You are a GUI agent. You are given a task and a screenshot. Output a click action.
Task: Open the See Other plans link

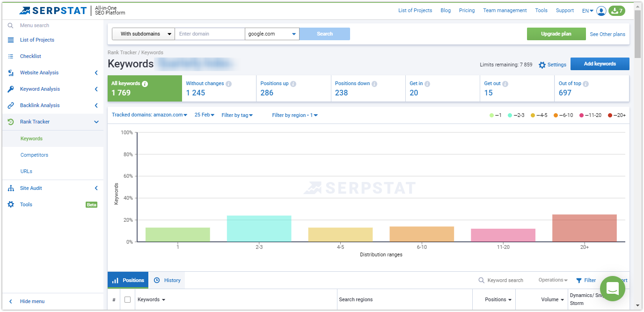coord(607,34)
